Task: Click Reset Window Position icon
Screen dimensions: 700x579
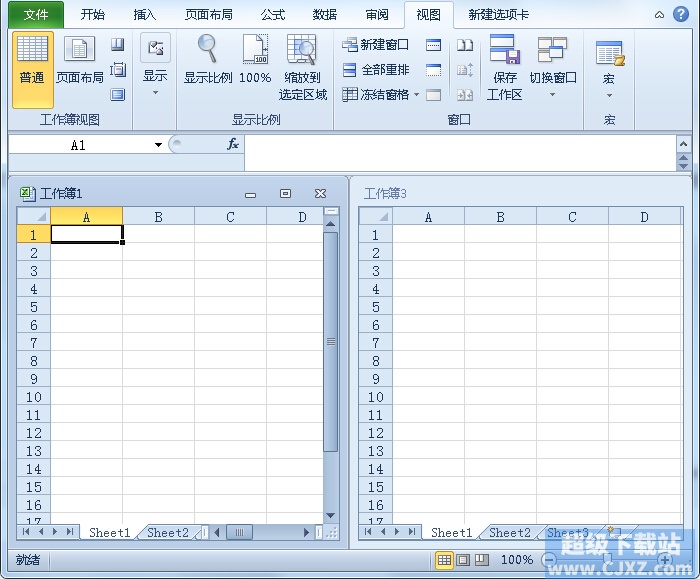Action: [465, 95]
